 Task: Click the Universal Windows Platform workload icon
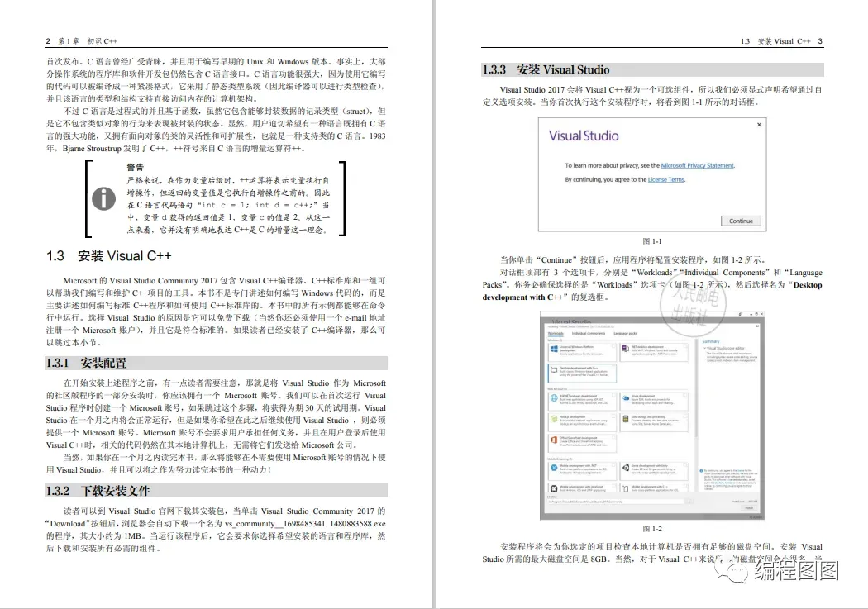pos(554,349)
